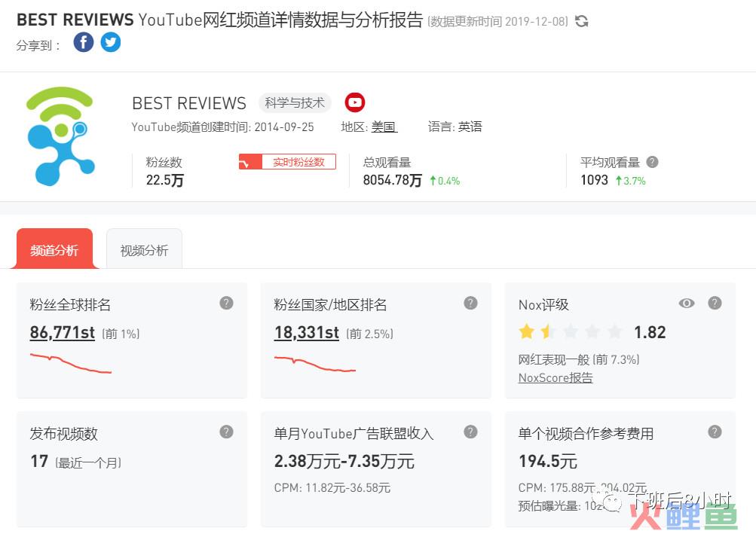Image resolution: width=756 pixels, height=534 pixels.
Task: Switch to the 视频分析 tab
Action: pos(144,249)
